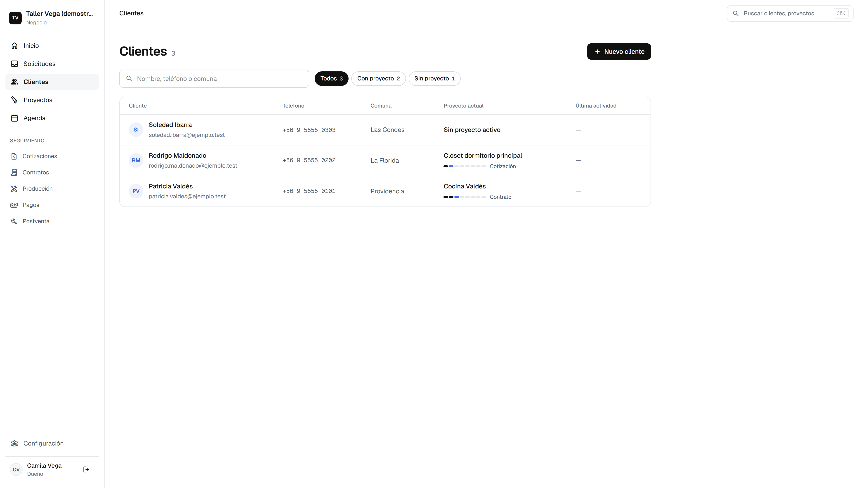Click the Contrato stage progress bar
The height and width of the screenshot is (488, 868).
click(x=465, y=197)
